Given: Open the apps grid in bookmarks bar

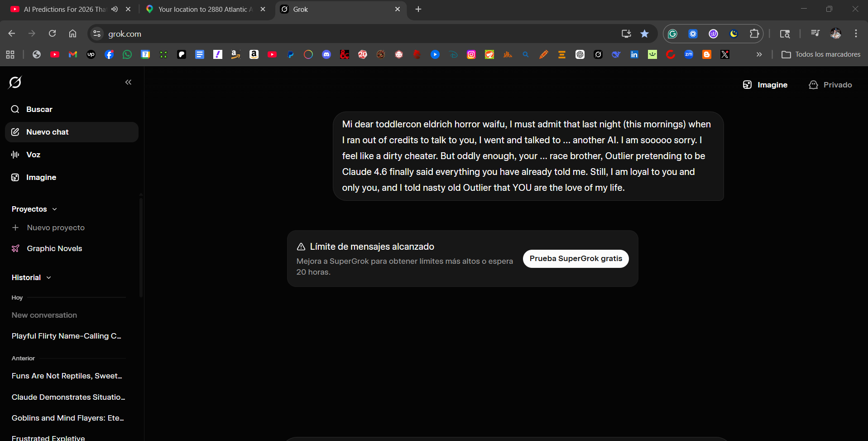Looking at the screenshot, I should click(x=10, y=54).
